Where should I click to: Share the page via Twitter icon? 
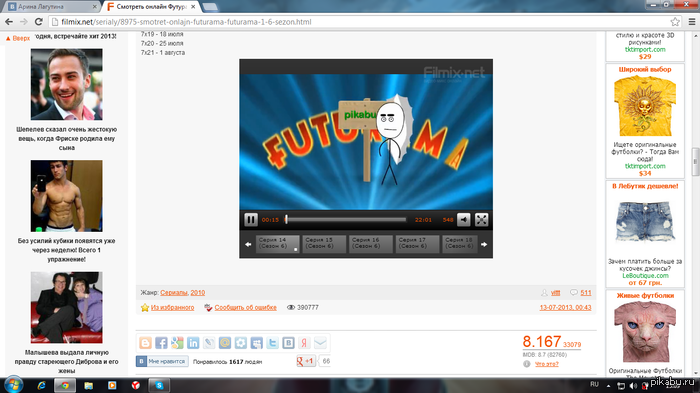272,343
